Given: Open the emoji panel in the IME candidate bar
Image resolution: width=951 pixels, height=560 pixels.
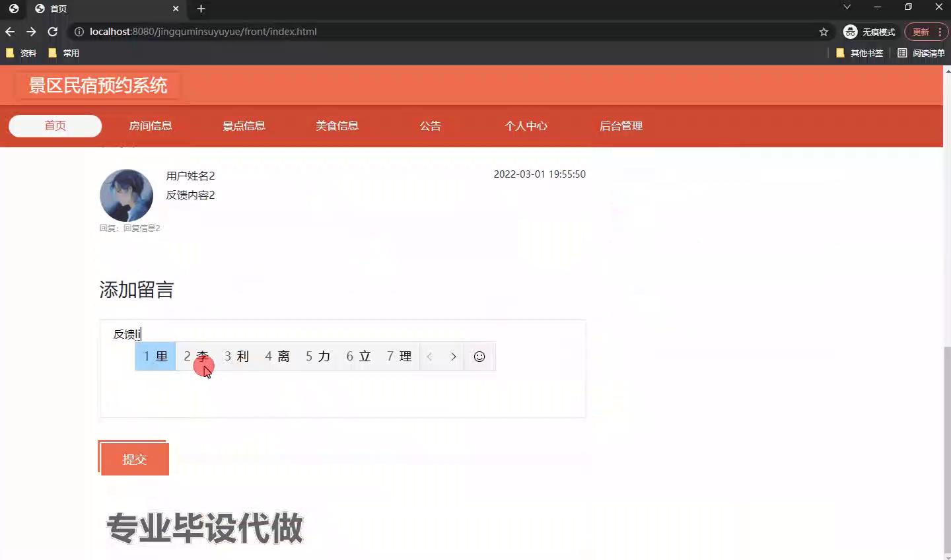Looking at the screenshot, I should [x=479, y=357].
